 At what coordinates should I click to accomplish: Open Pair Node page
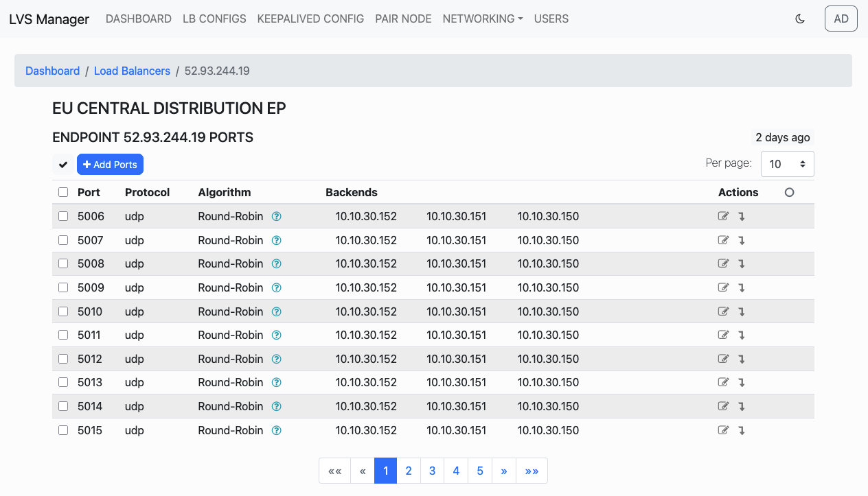click(403, 19)
